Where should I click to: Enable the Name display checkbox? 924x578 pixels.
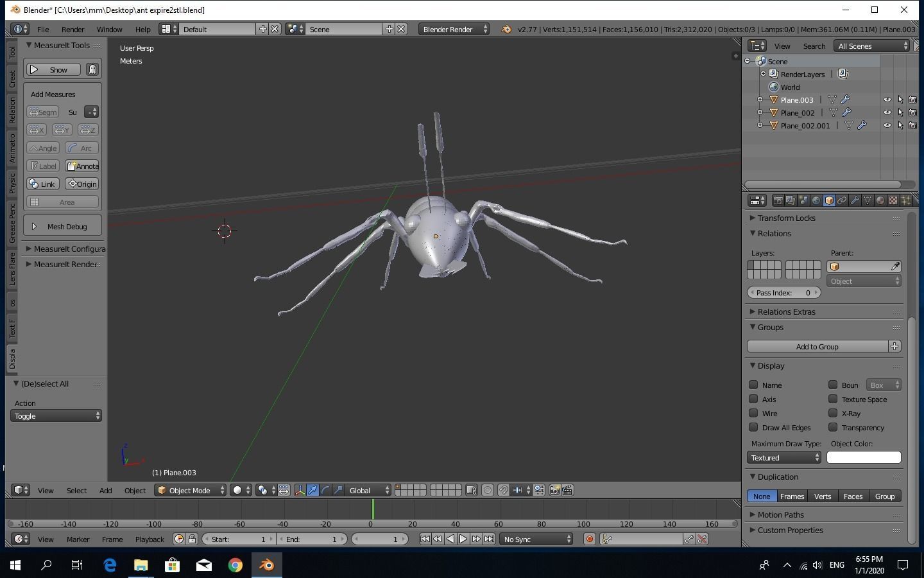click(753, 385)
